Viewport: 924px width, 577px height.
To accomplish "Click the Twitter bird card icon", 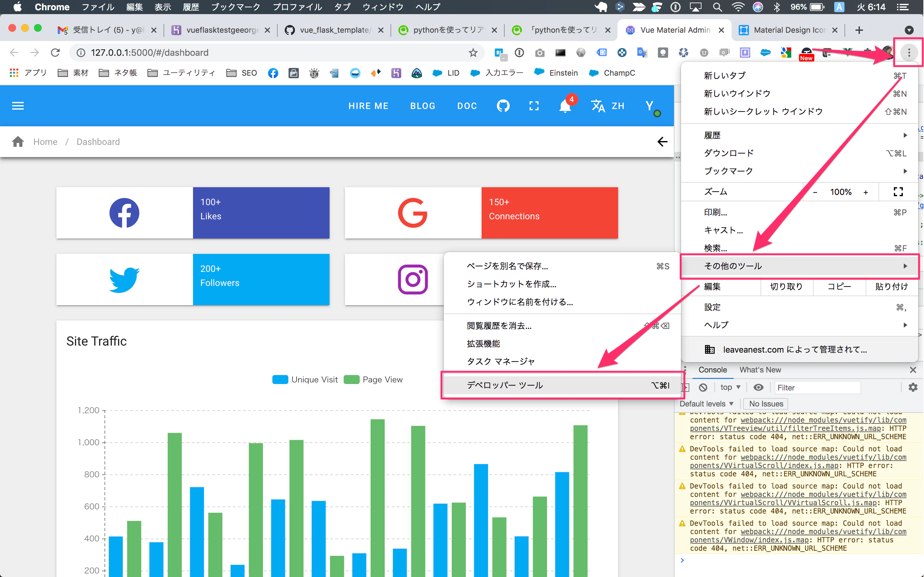I will [124, 280].
